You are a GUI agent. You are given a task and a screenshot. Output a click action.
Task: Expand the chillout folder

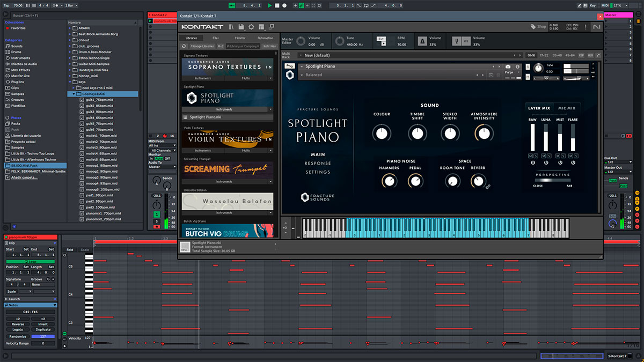pos(70,40)
